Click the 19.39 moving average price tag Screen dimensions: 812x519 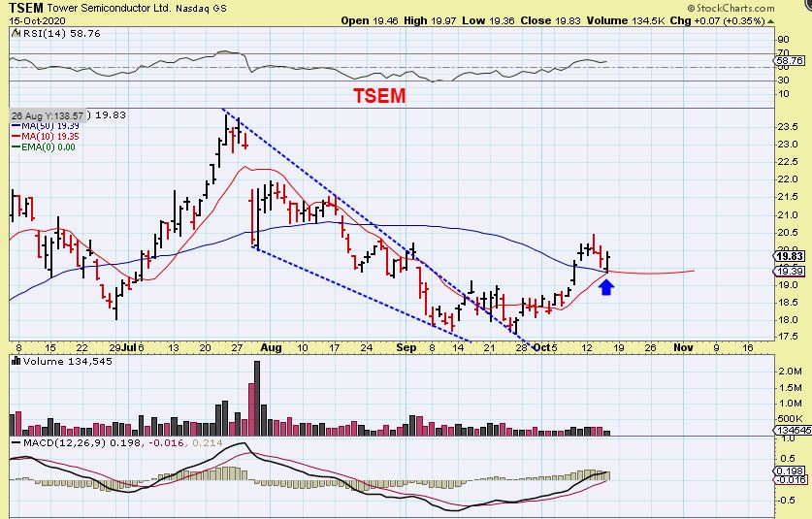[x=790, y=272]
